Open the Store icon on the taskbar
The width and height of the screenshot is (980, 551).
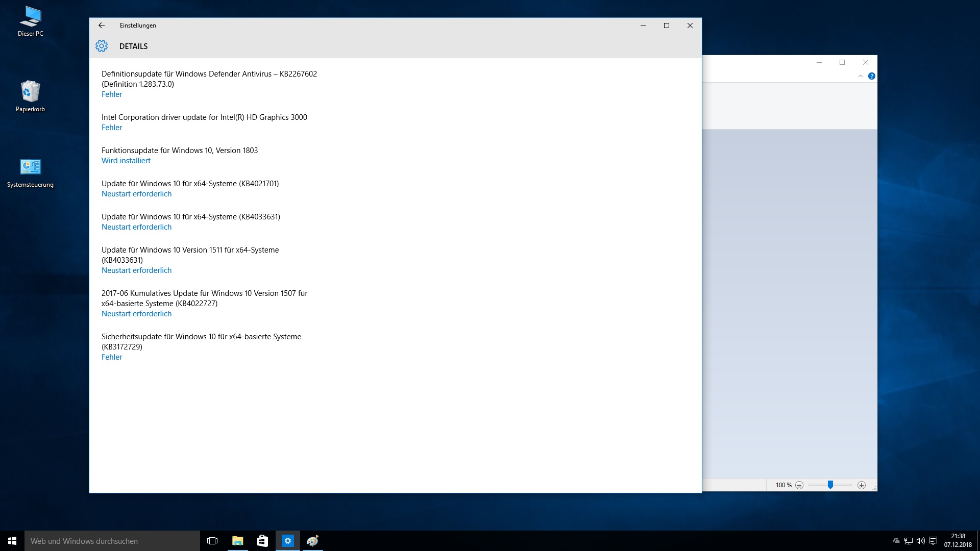click(x=262, y=541)
